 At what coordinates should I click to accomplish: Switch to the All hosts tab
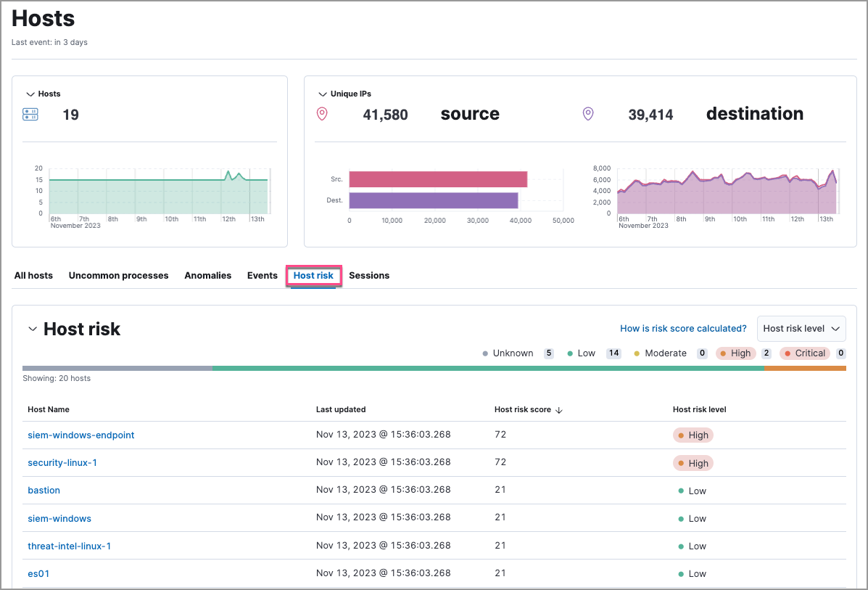(33, 275)
